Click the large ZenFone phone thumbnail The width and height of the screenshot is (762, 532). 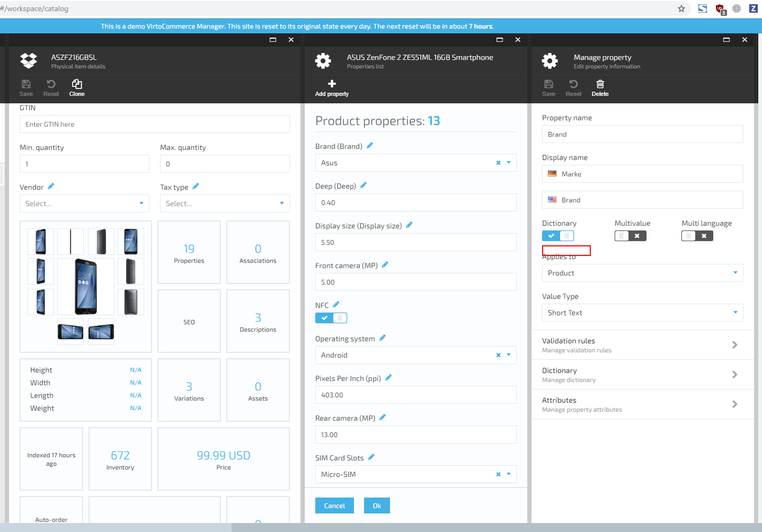tap(85, 287)
